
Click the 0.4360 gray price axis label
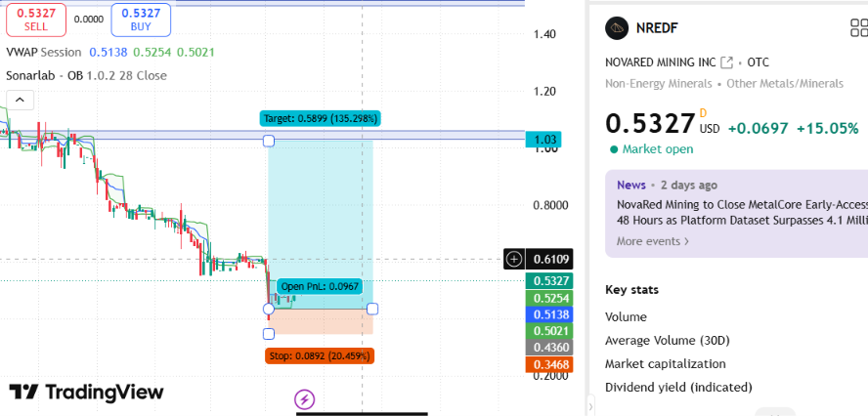tap(548, 348)
